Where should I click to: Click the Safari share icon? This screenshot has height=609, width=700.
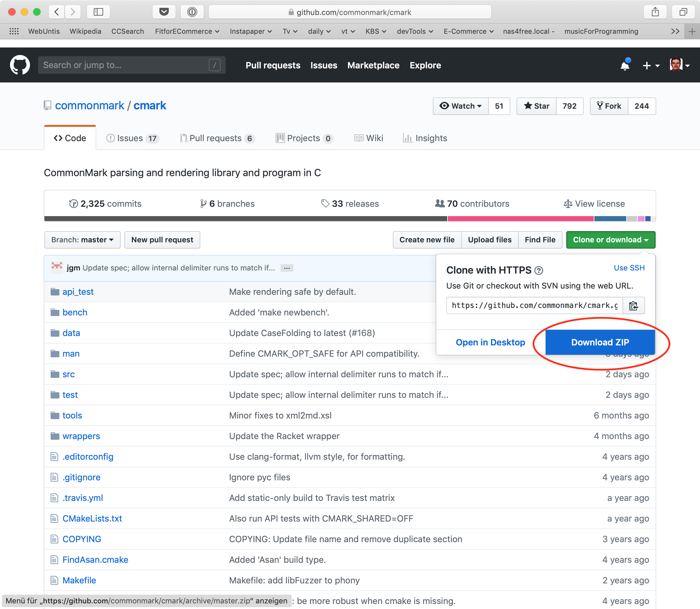tap(655, 12)
